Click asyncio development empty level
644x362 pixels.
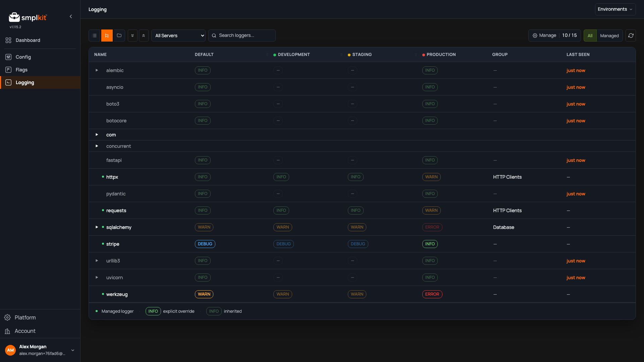pos(278,87)
